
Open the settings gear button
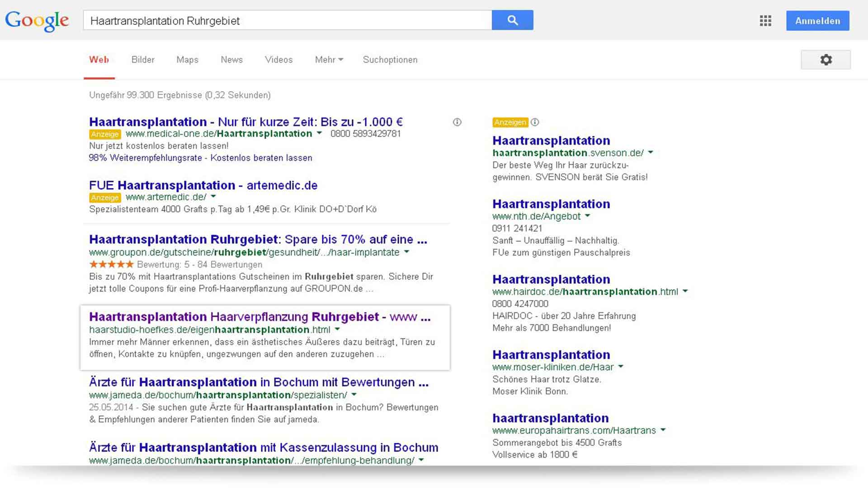coord(826,60)
